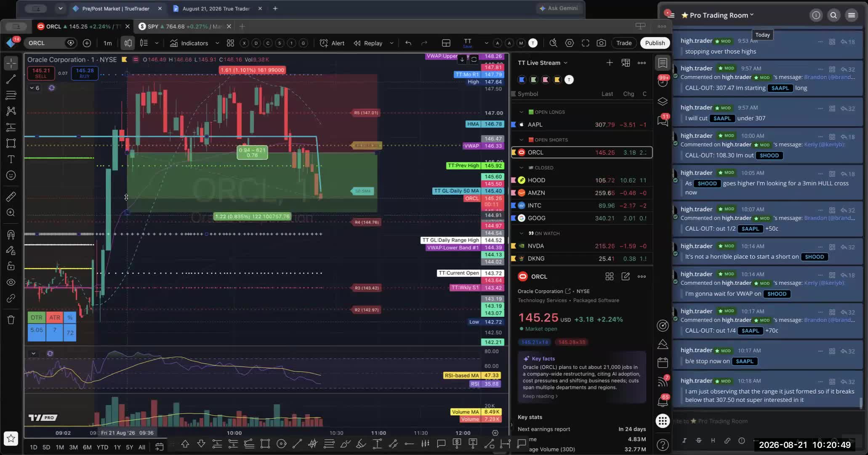Open the Indicators favorites dropdown arrow

[x=217, y=43]
